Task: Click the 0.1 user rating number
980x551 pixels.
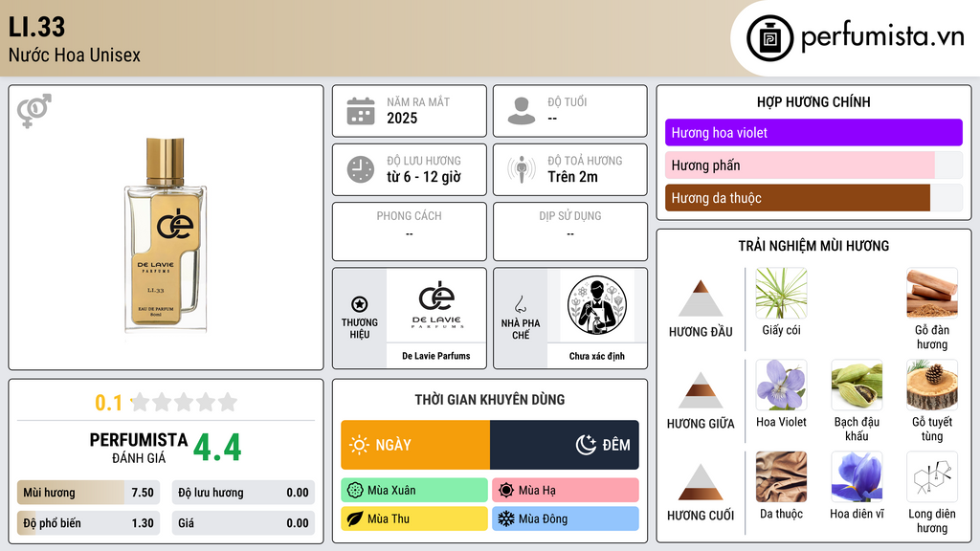Action: coord(109,403)
